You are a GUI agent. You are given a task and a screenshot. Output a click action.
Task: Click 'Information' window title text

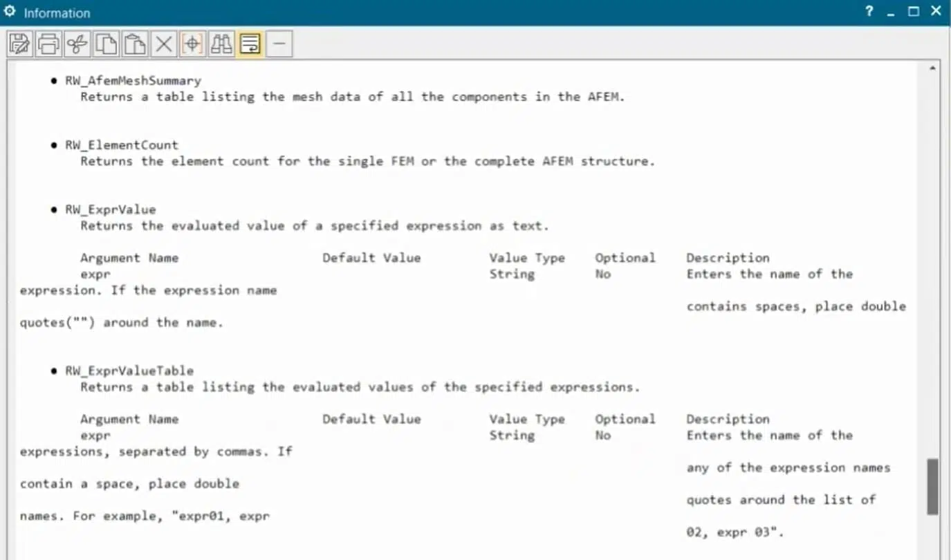[x=57, y=13]
